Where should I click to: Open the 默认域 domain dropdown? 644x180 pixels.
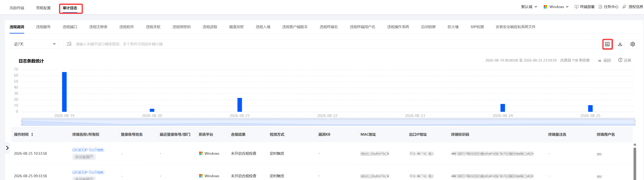(529, 7)
